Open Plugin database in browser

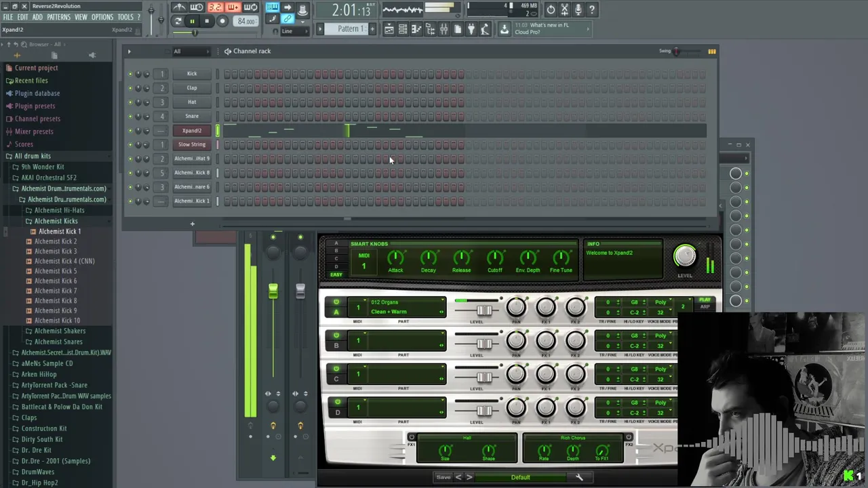click(x=37, y=94)
